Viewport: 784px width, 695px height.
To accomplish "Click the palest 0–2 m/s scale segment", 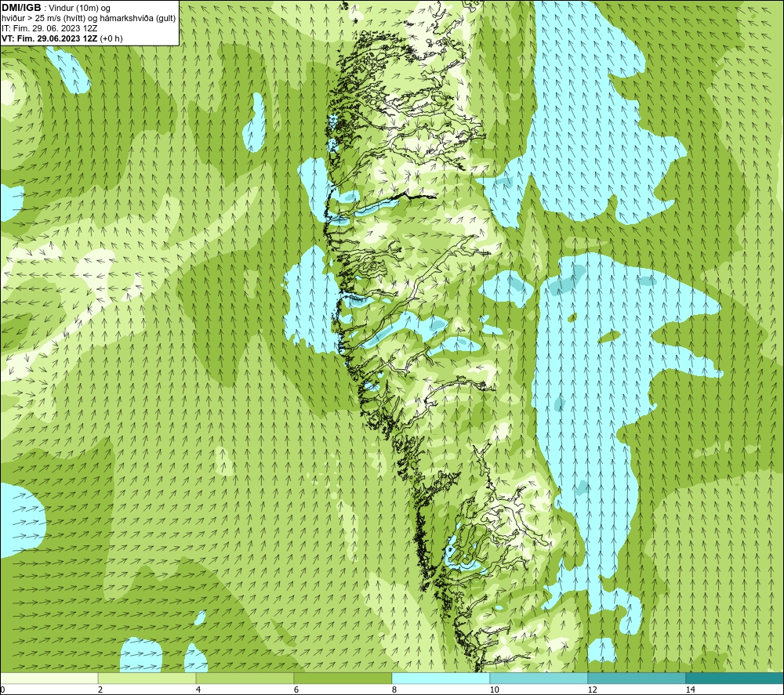I will click(49, 678).
